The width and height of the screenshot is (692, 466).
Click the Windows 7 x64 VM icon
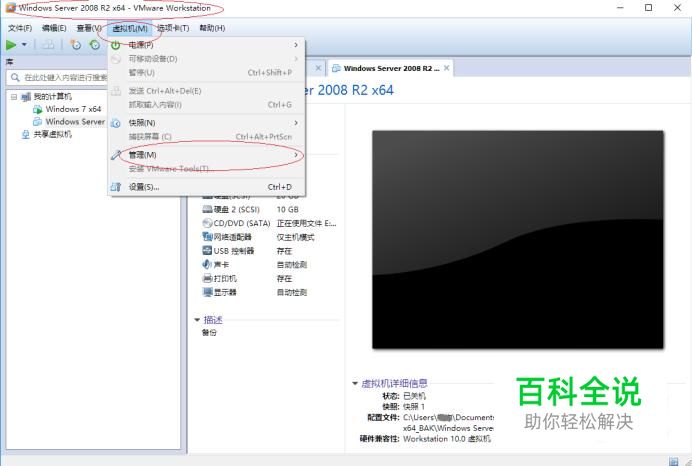(38, 109)
